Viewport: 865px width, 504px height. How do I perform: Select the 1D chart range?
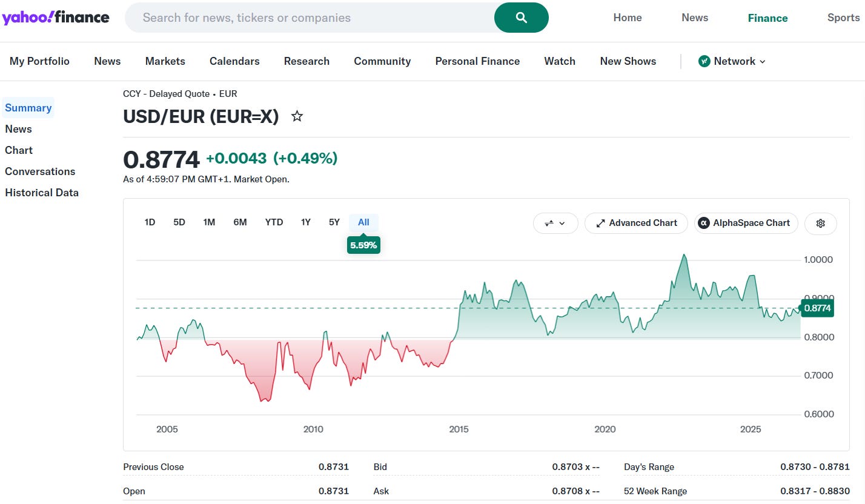coord(150,222)
